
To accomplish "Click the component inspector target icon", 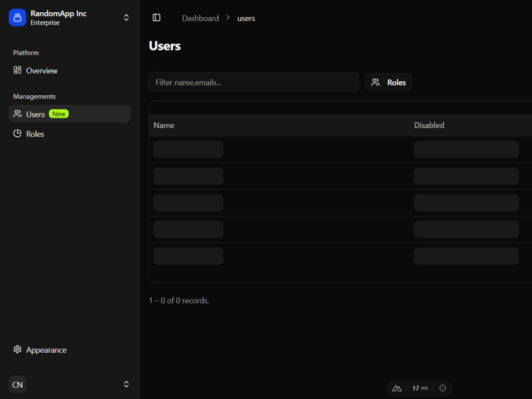I will coord(443,388).
